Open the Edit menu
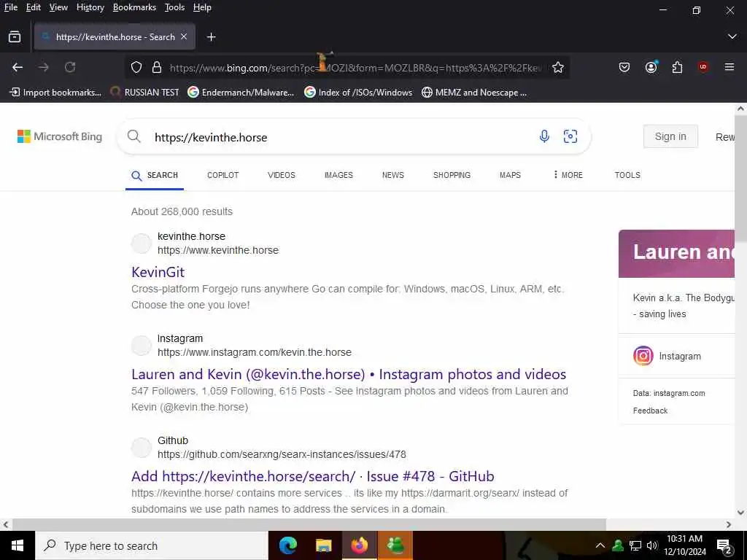The image size is (747, 560). click(x=34, y=7)
